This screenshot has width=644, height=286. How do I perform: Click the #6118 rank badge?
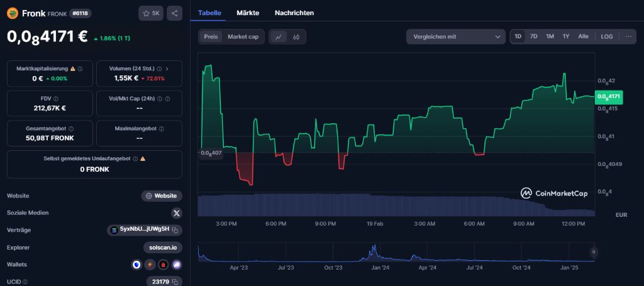click(80, 14)
